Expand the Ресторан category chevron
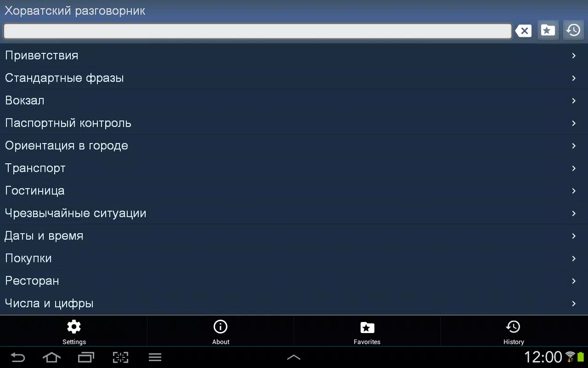 click(x=574, y=281)
